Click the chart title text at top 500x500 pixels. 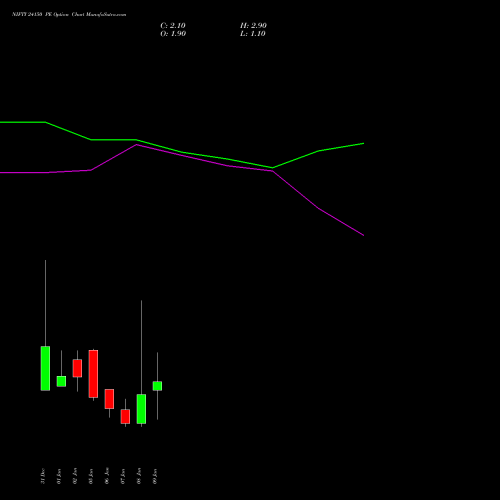coord(69,15)
